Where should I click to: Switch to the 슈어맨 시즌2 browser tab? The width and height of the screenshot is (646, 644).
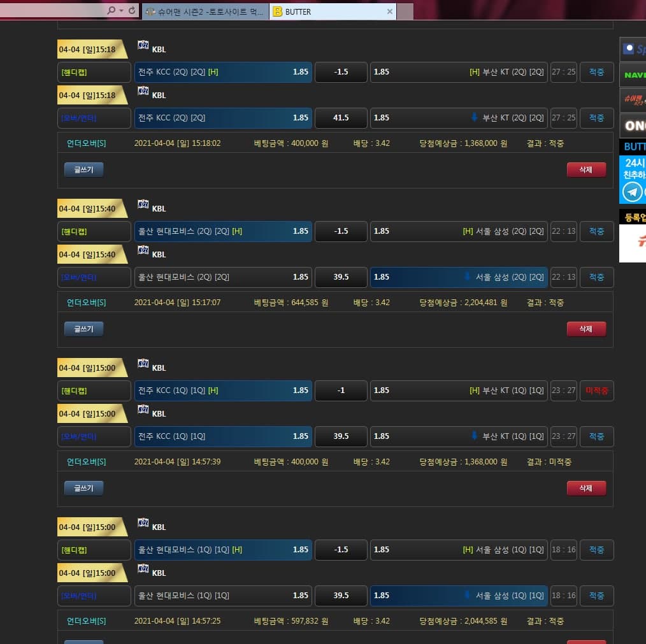(x=205, y=11)
